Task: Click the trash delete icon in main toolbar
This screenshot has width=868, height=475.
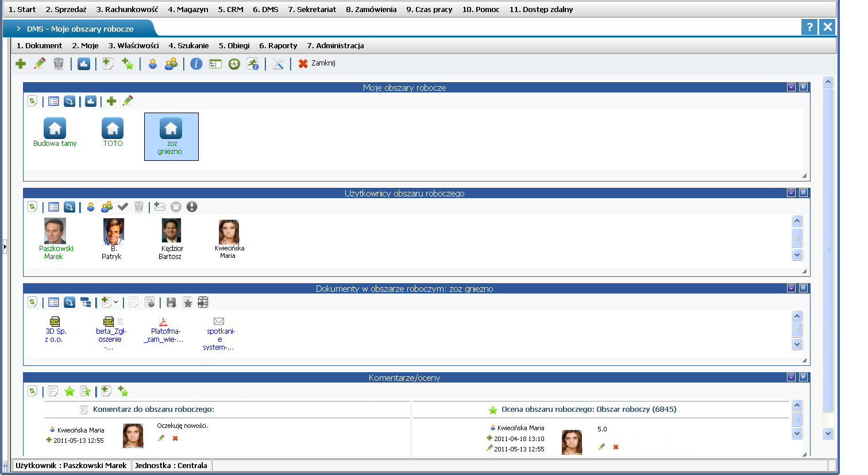Action: tap(59, 64)
